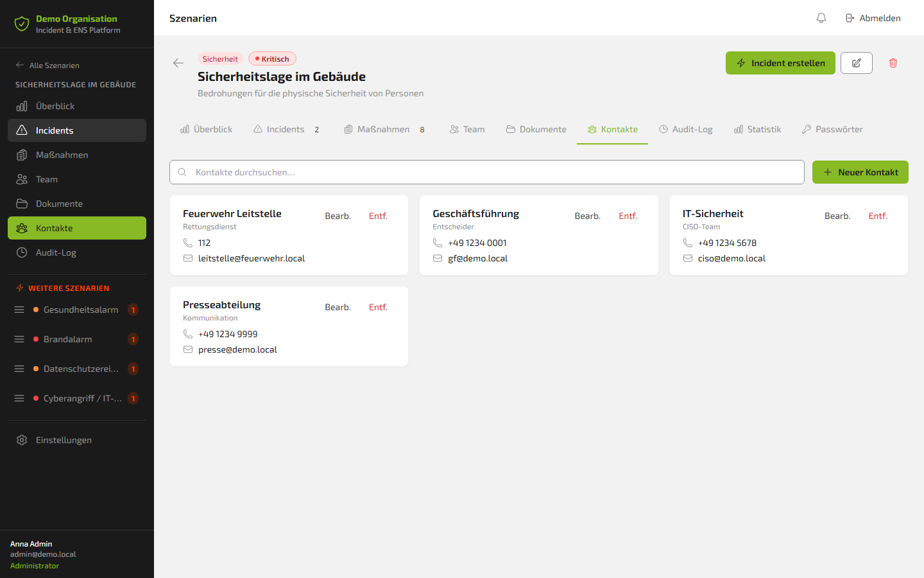Open the edit scenario pencil button

click(857, 63)
